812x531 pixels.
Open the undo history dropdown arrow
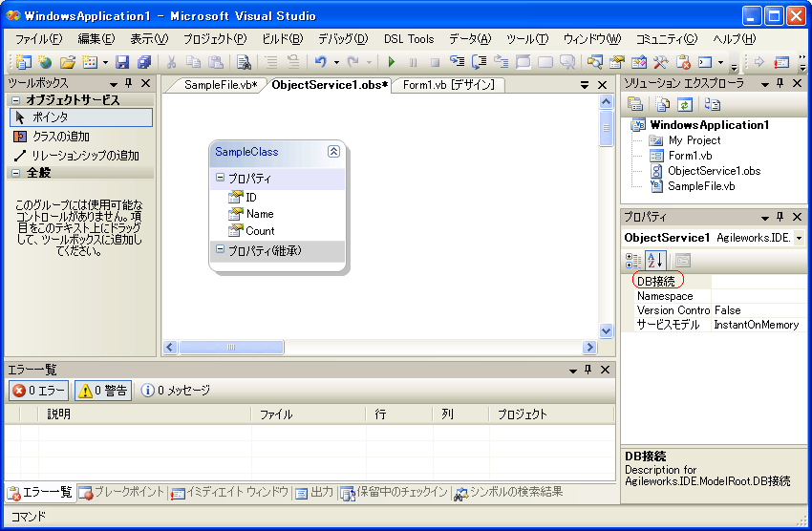pos(336,63)
